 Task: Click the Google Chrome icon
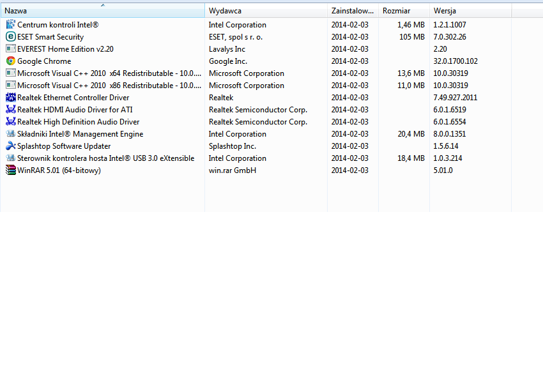pos(11,61)
